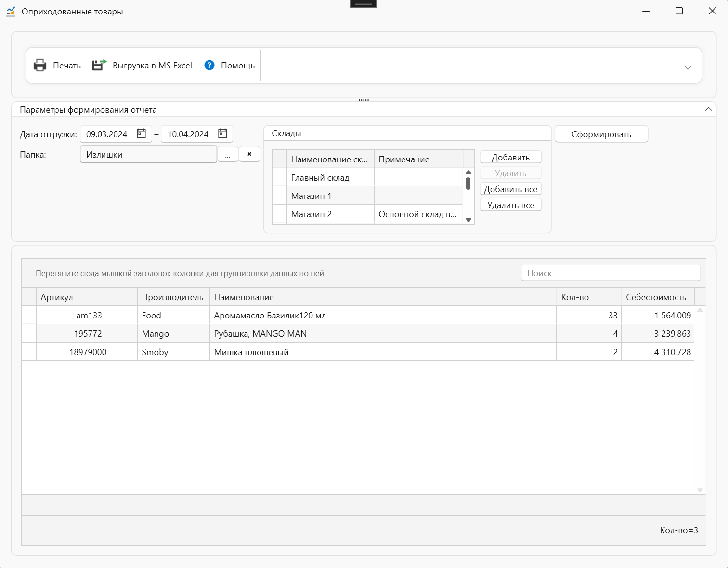Click Помощь toolbar label

pos(238,65)
